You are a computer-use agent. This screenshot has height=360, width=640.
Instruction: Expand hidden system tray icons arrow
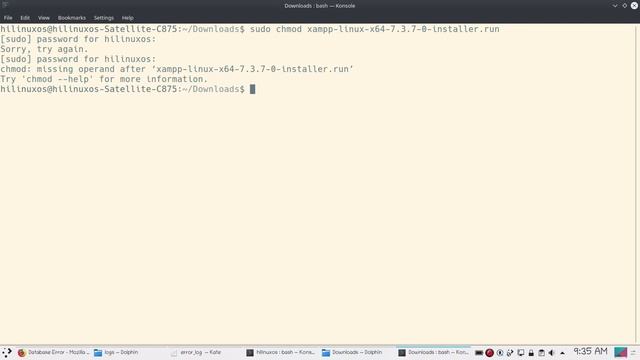point(562,353)
